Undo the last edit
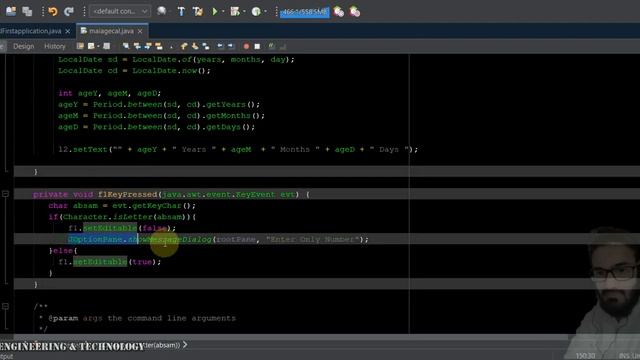 pyautogui.click(x=53, y=11)
